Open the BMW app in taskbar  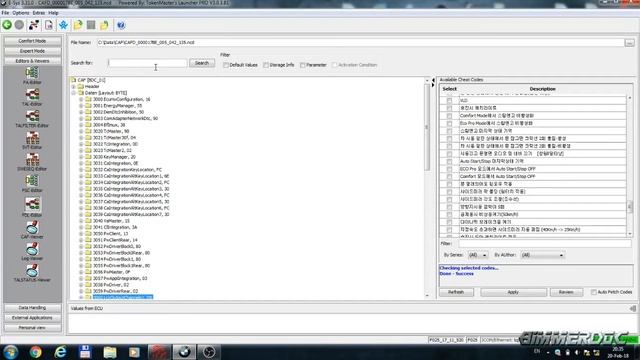pos(184,352)
